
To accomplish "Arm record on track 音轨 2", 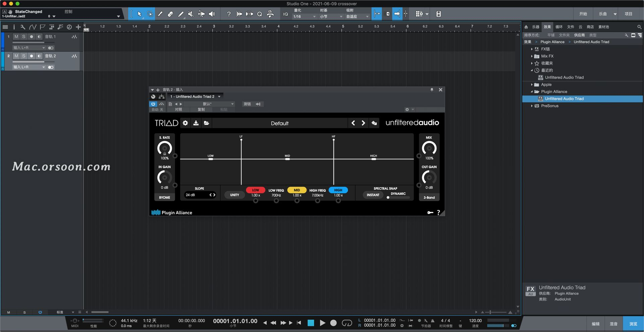I will pos(32,56).
